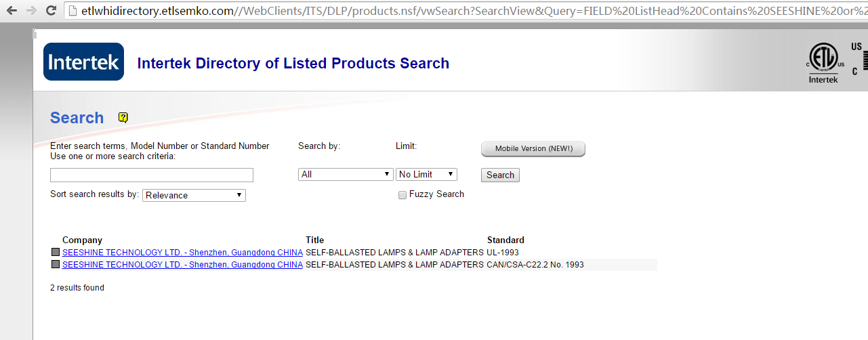Open Mobile Version (NEW!) button
The height and width of the screenshot is (340, 868).
coord(533,149)
